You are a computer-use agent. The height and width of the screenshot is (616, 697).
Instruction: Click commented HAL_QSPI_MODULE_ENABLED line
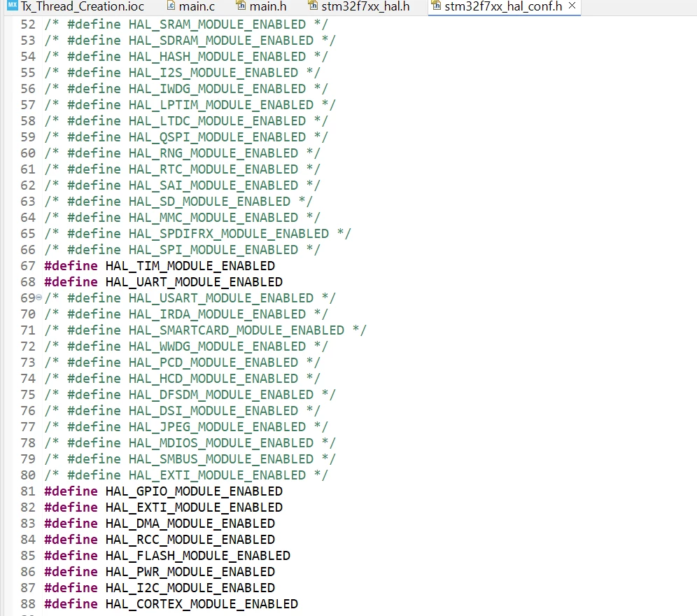[x=186, y=137]
